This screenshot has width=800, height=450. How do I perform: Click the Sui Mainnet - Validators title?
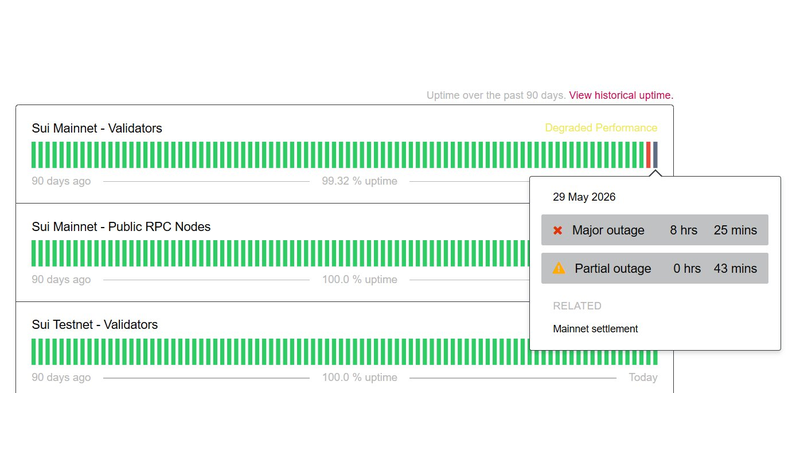(97, 128)
